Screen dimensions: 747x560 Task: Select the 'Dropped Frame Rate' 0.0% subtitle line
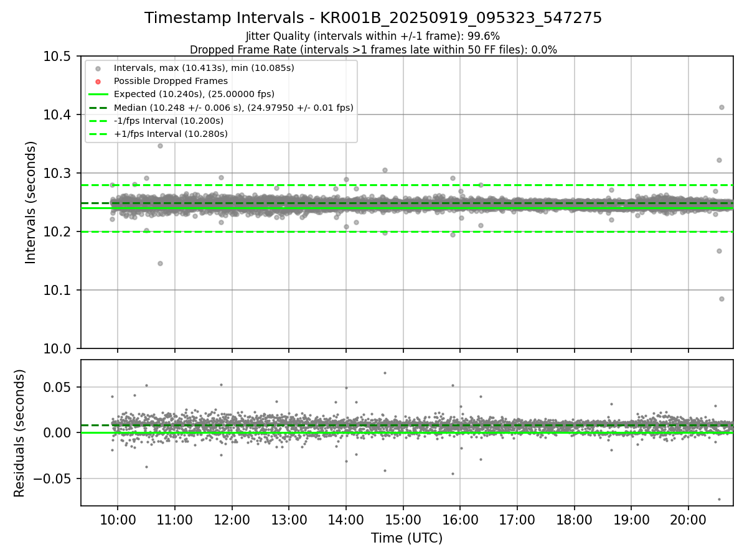pos(373,50)
